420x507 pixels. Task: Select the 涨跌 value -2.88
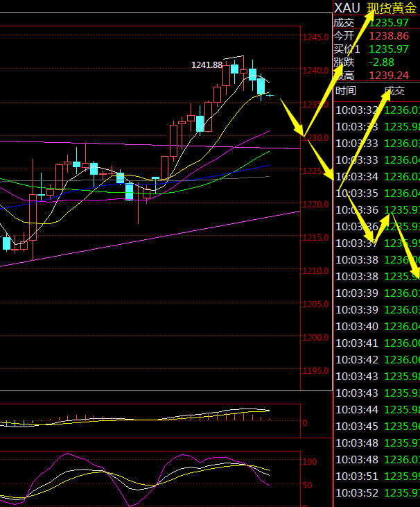[382, 62]
